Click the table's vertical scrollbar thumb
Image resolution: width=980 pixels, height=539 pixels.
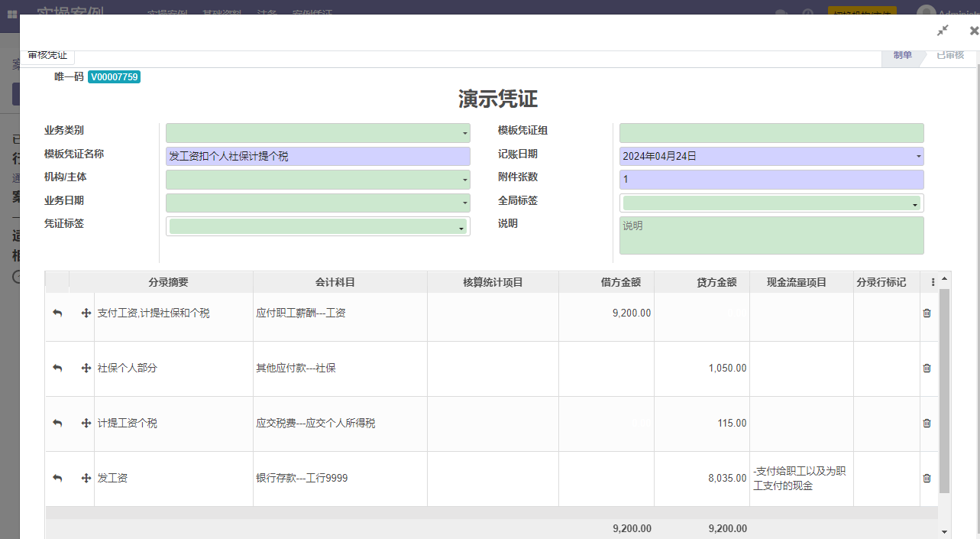(x=944, y=391)
